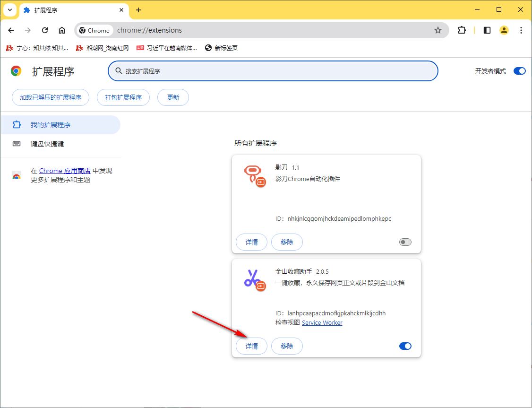The height and width of the screenshot is (408, 532).
Task: Click the magnifier icon in the search box
Action: click(119, 71)
